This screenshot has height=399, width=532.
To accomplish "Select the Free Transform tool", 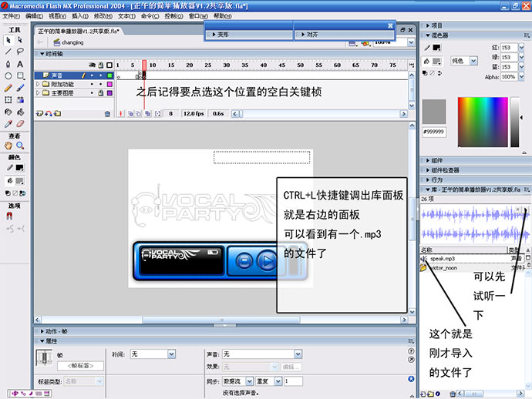I will point(8,99).
